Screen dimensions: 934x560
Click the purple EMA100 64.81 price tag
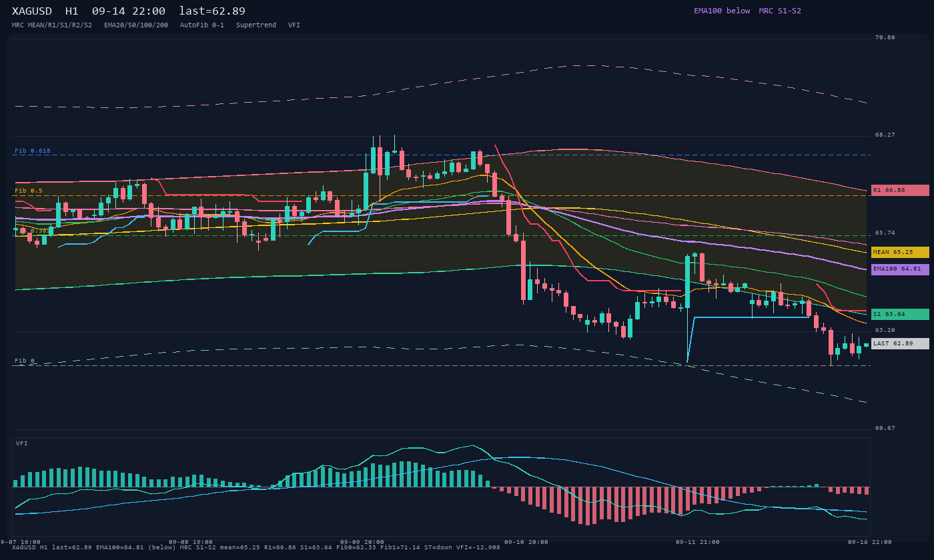click(x=900, y=269)
